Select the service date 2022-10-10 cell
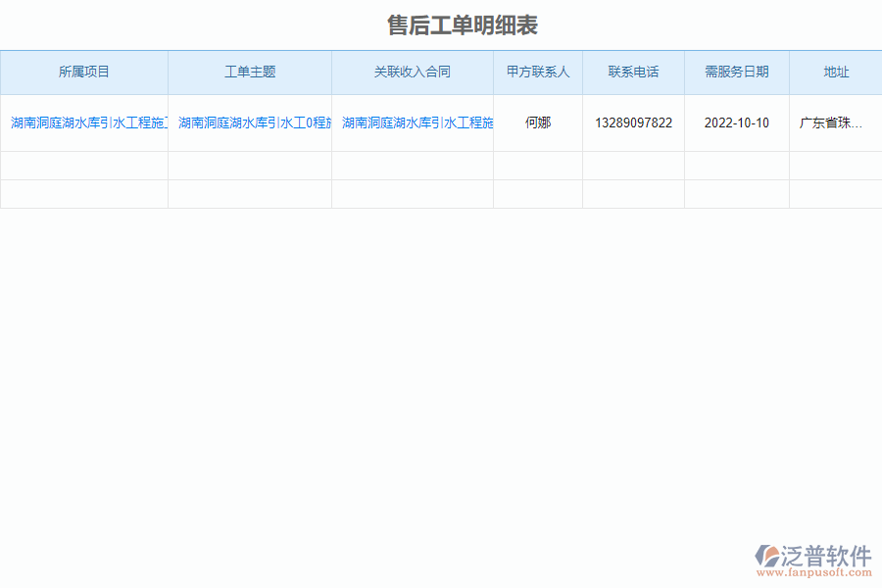 click(x=736, y=122)
